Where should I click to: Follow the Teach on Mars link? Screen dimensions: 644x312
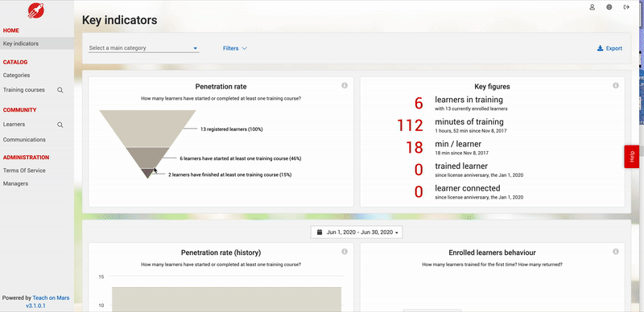51,298
